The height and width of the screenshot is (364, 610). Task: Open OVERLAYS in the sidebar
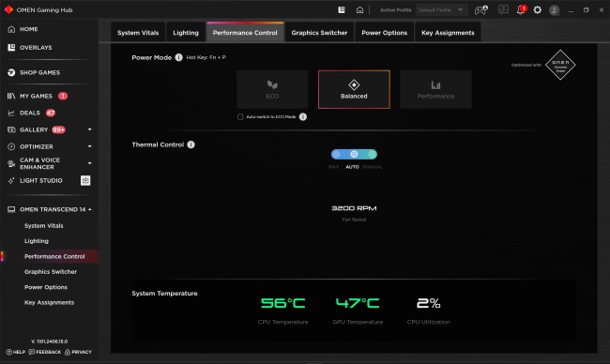tap(36, 48)
